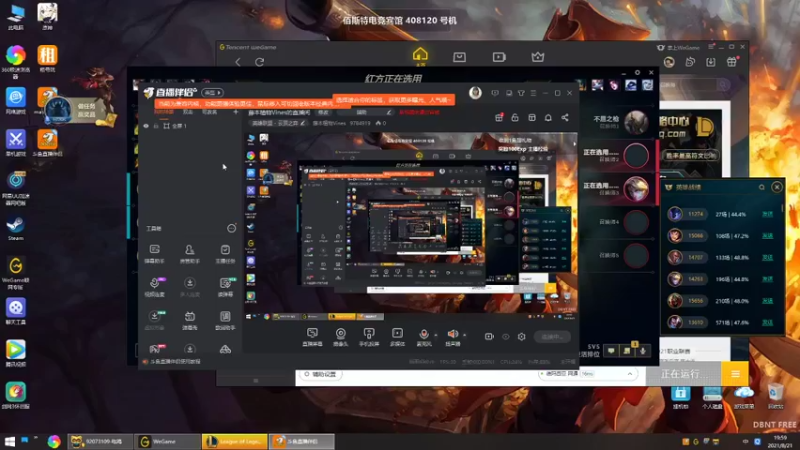Viewport: 800px width, 450px height.
Task: Select the first scene tab
Action: tap(164, 112)
